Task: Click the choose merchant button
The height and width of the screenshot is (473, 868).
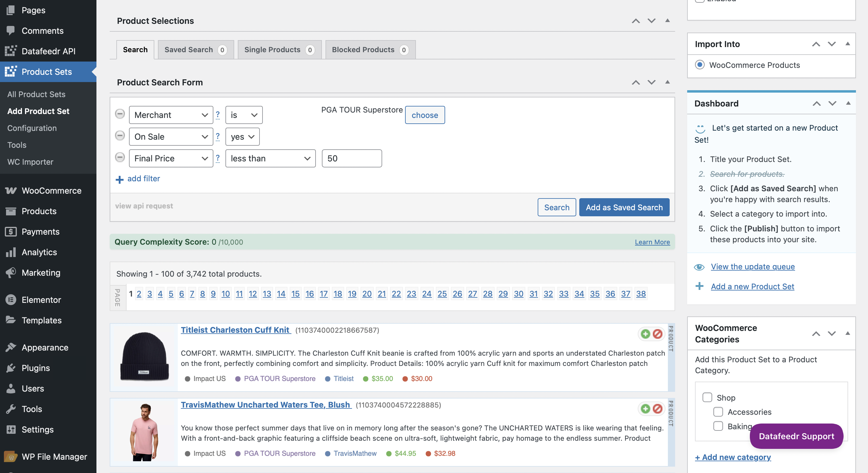Action: click(x=425, y=115)
